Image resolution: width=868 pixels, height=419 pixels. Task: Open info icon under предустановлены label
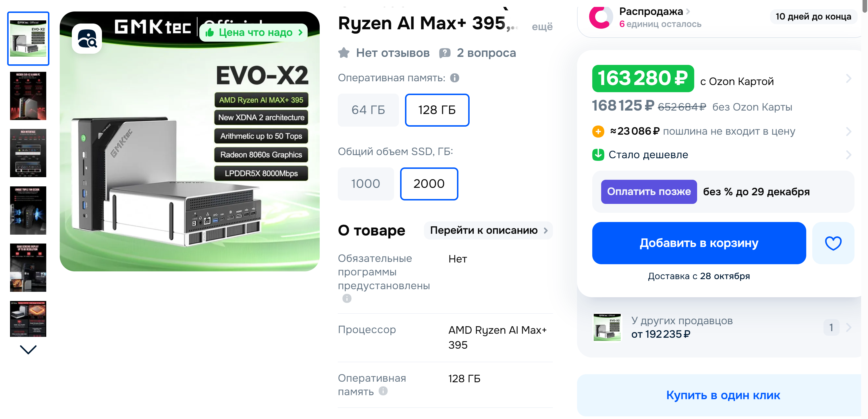point(347,298)
